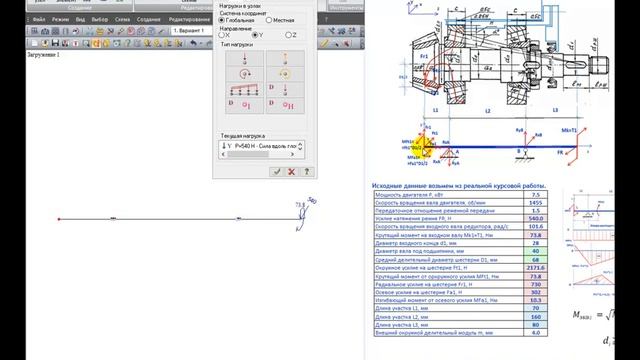
Task: Open the Undo history dropdown arrow
Action: (200, 43)
